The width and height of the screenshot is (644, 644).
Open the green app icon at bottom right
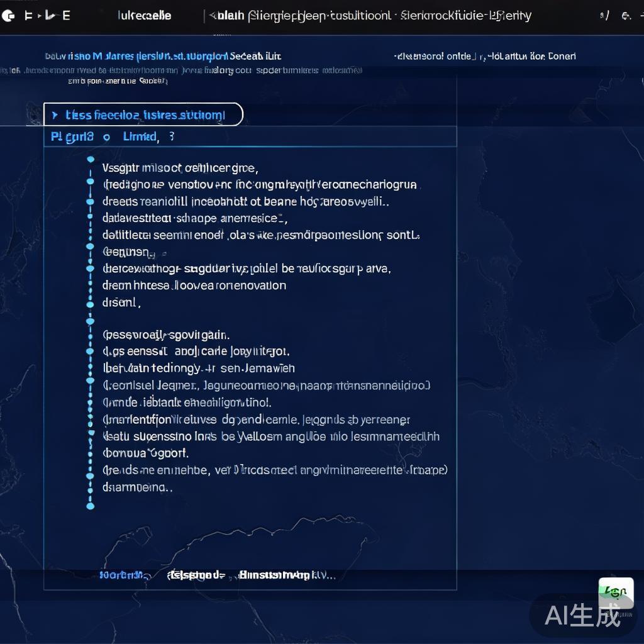point(616,592)
